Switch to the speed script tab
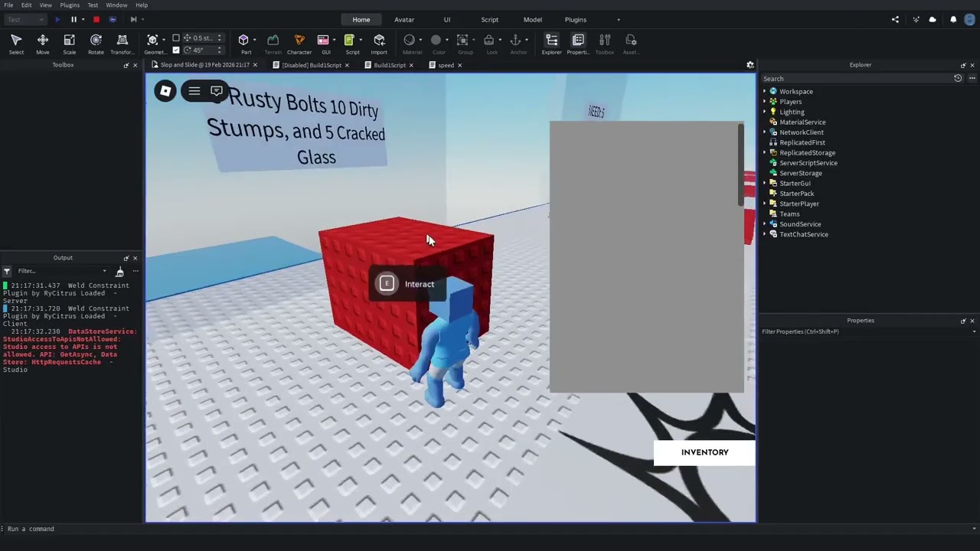The width and height of the screenshot is (980, 551). pos(446,65)
